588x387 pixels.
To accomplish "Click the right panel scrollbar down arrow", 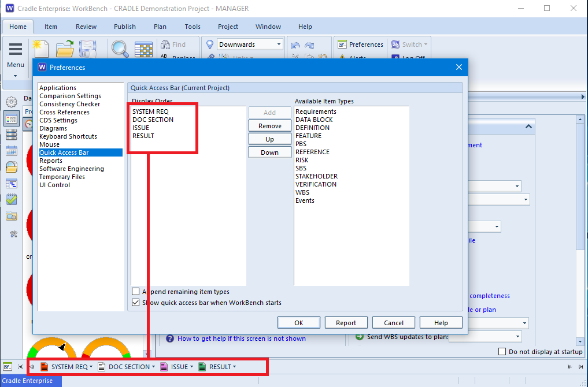I will click(580, 341).
